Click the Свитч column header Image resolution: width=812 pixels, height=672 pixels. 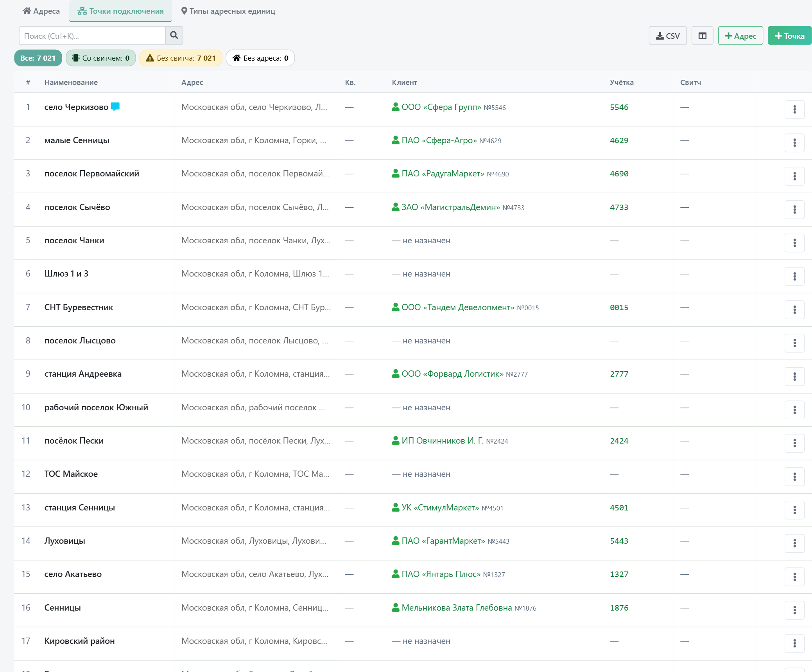point(690,82)
